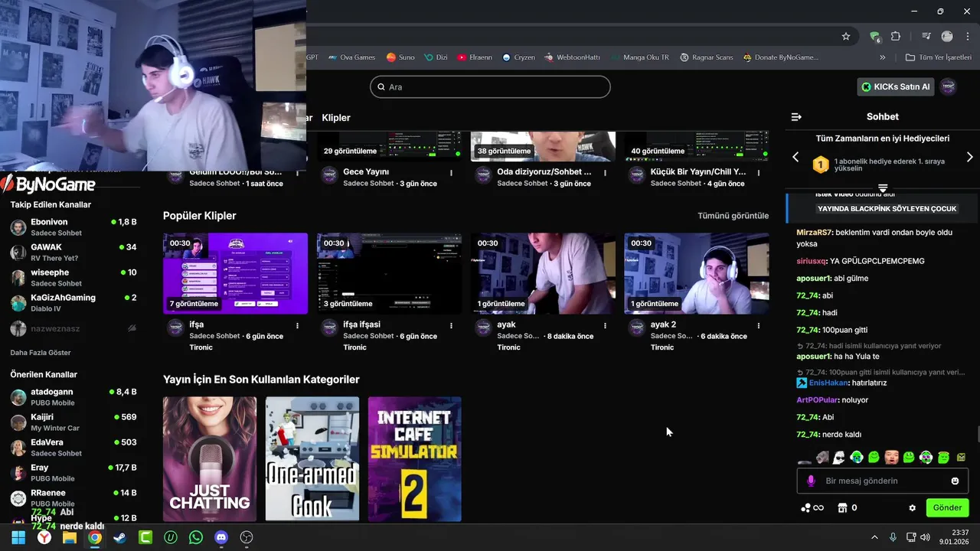Open Chrome media controls icon

926,36
